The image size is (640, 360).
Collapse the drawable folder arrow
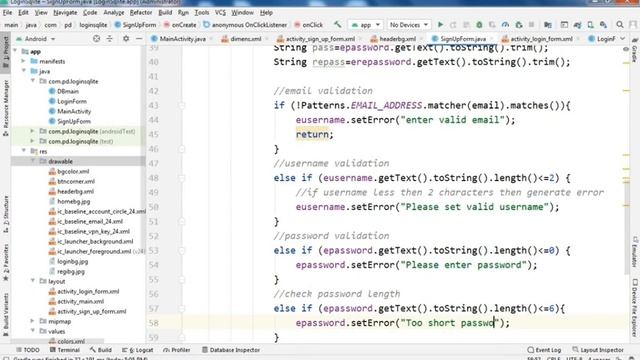click(x=33, y=161)
